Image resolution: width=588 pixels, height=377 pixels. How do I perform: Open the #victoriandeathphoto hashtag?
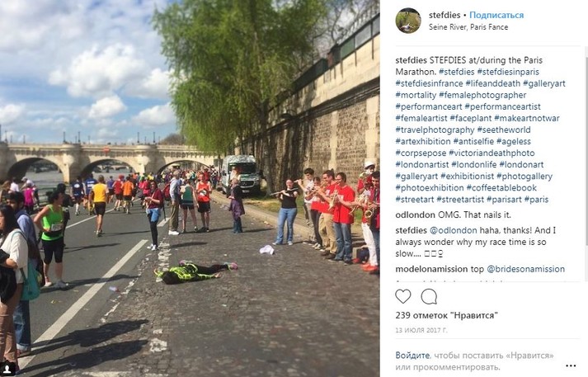tap(492, 153)
